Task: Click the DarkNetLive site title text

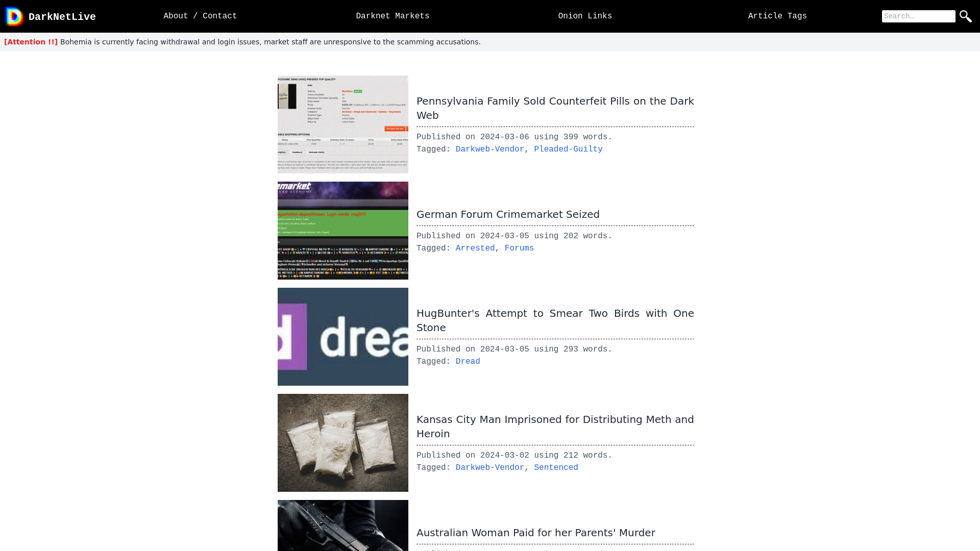Action: [62, 17]
